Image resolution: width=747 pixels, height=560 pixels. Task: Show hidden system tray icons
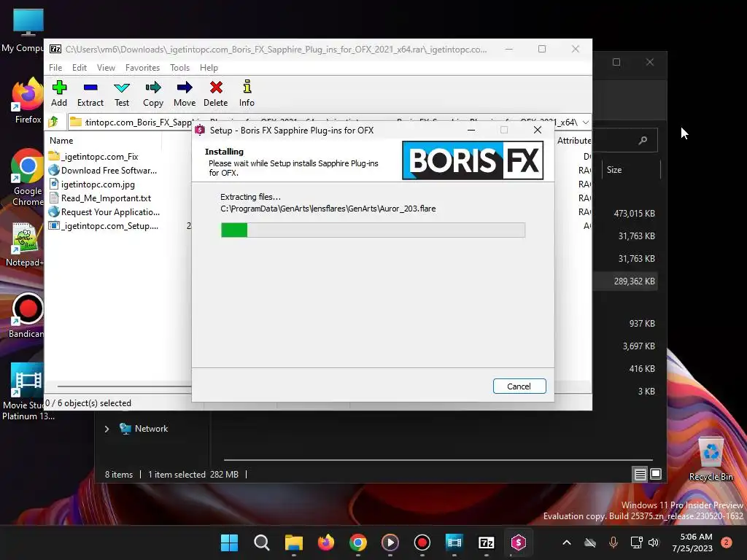point(566,542)
